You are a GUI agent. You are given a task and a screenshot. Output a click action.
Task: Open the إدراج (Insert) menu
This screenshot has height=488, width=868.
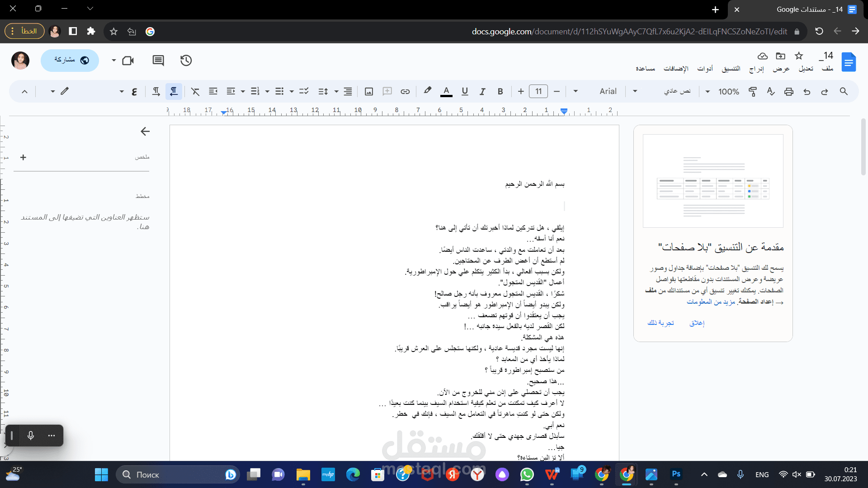click(x=756, y=69)
